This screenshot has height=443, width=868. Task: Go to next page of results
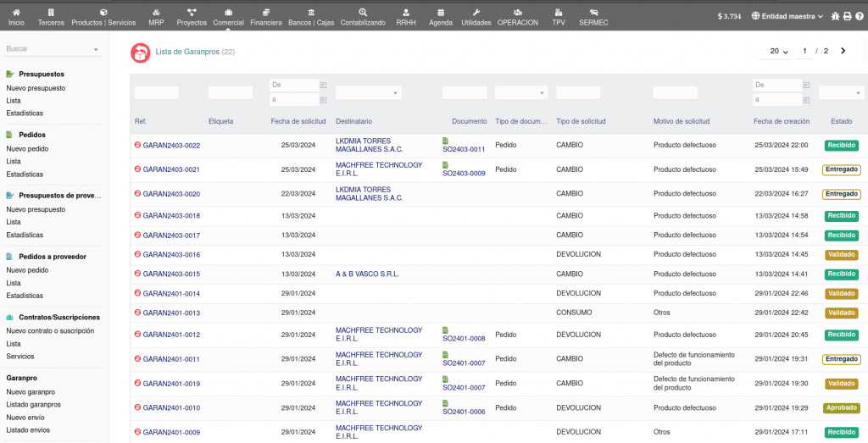click(x=843, y=52)
